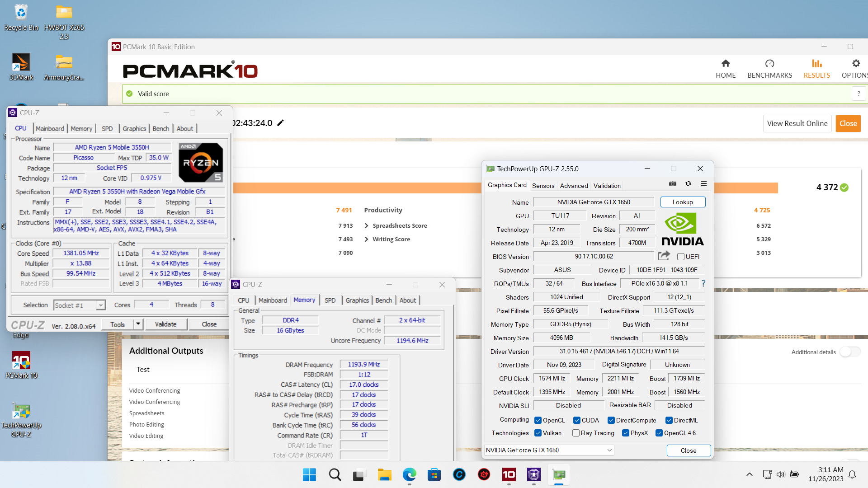Click the DRAM Frequency value field
Image resolution: width=868 pixels, height=488 pixels.
point(363,364)
